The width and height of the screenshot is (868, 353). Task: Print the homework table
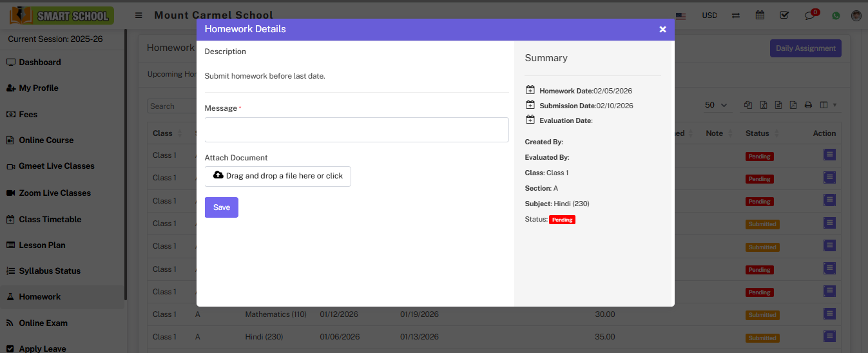click(808, 106)
